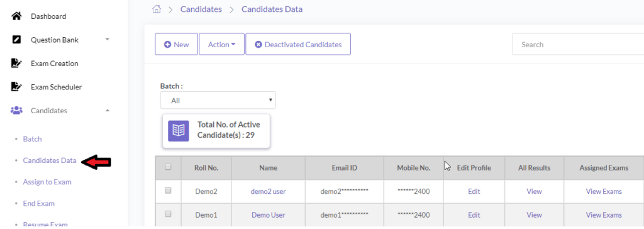
Task: Click the demo2 masked email cell
Action: pyautogui.click(x=344, y=191)
